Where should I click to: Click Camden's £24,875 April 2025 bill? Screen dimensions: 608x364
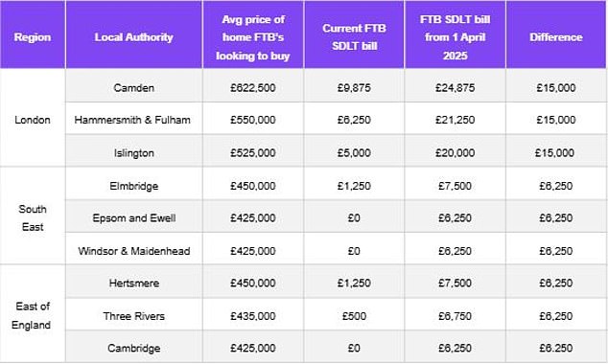coord(455,86)
